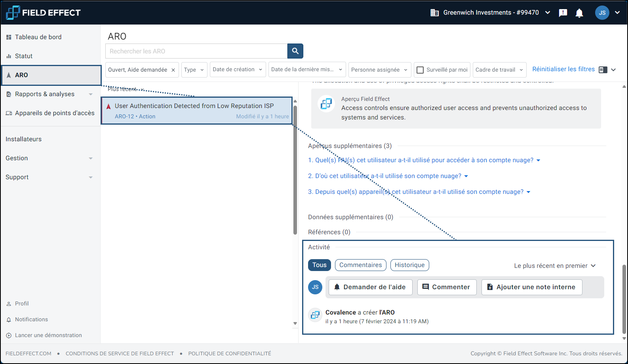628x364 pixels.
Task: Select the User Authentication Detected ARO
Action: point(197,111)
